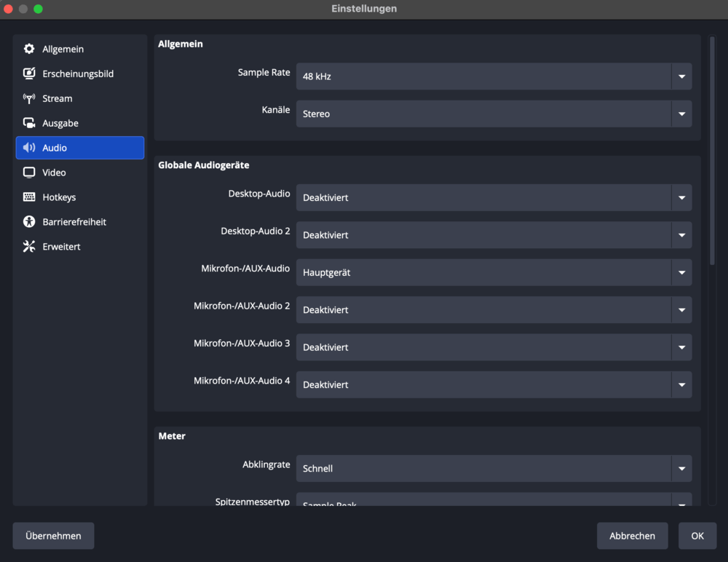Click the Ausgabe output icon

pyautogui.click(x=29, y=123)
